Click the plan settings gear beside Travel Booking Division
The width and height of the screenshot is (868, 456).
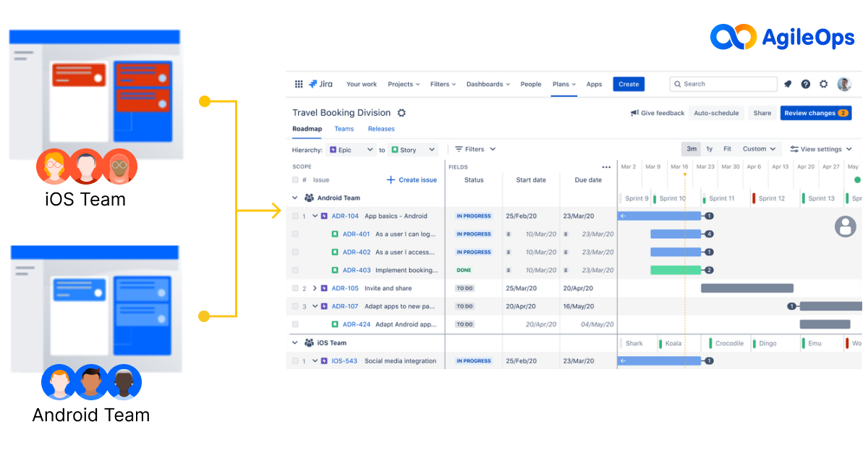401,113
